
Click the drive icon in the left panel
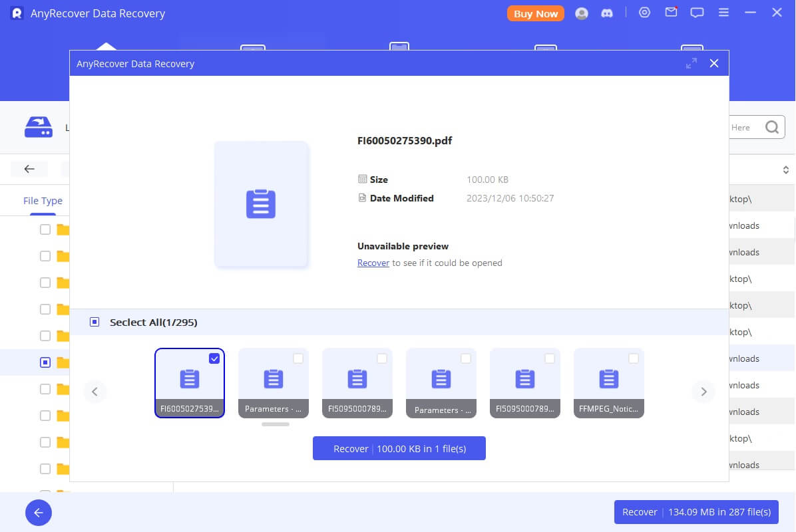click(x=39, y=126)
